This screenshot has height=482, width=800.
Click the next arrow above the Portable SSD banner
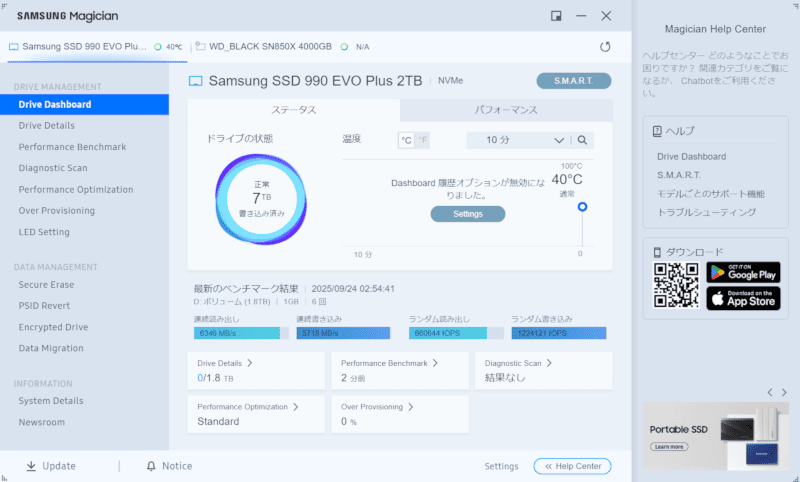(784, 392)
